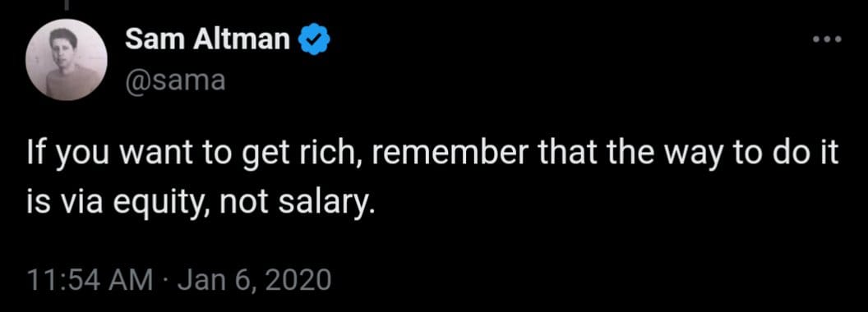868x312 pixels.
Task: Open the three-dot more options menu
Action: [x=827, y=39]
